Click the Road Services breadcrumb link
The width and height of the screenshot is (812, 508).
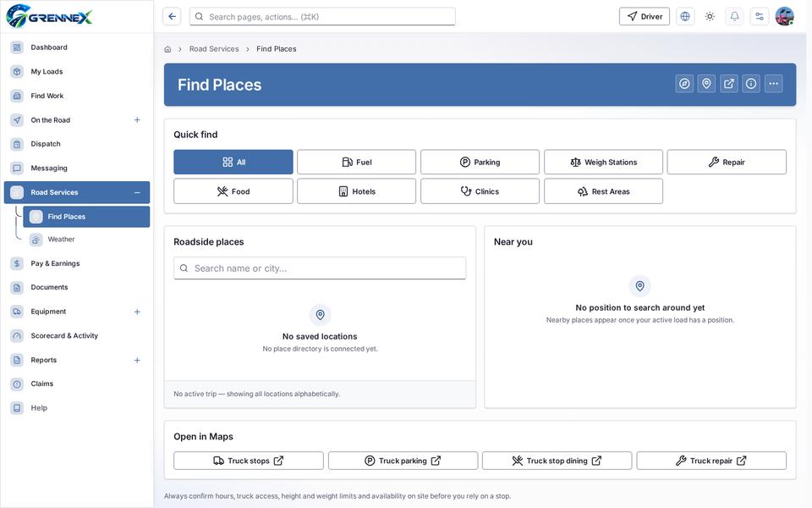coord(214,49)
